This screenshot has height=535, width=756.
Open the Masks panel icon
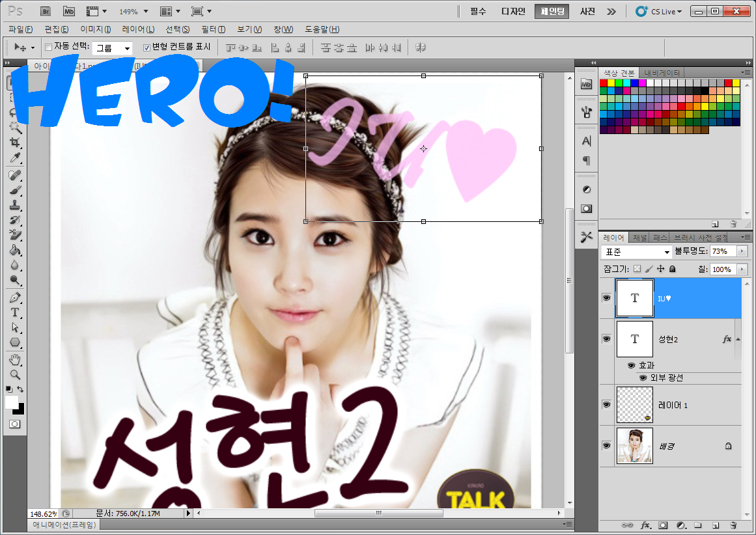point(586,209)
